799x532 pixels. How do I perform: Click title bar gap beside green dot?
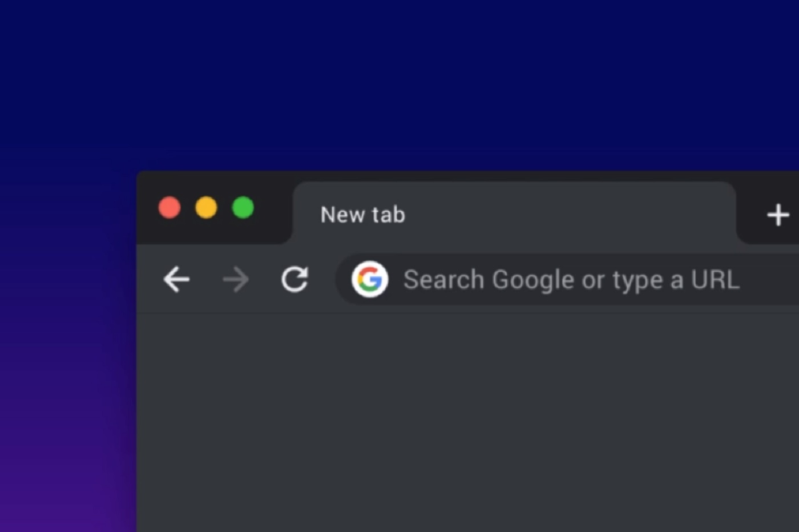click(272, 208)
